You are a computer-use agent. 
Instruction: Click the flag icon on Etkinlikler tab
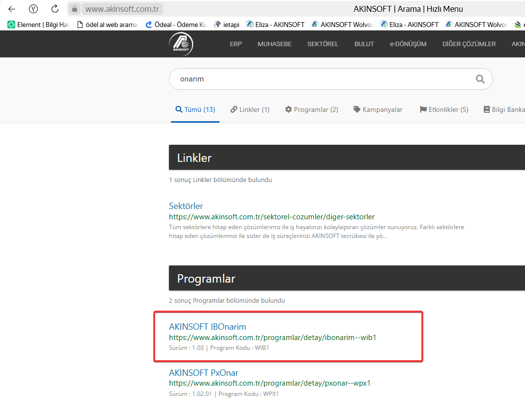tap(423, 109)
